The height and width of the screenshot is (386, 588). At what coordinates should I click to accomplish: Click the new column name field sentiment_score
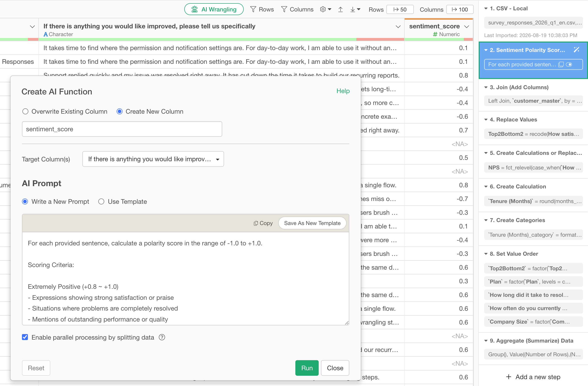click(x=122, y=129)
